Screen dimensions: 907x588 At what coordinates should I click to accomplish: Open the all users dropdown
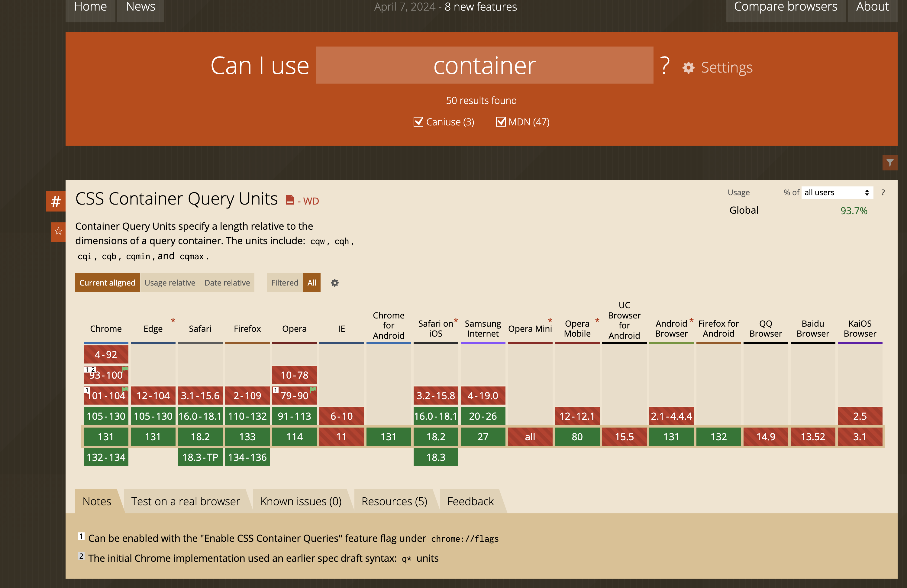click(x=837, y=192)
